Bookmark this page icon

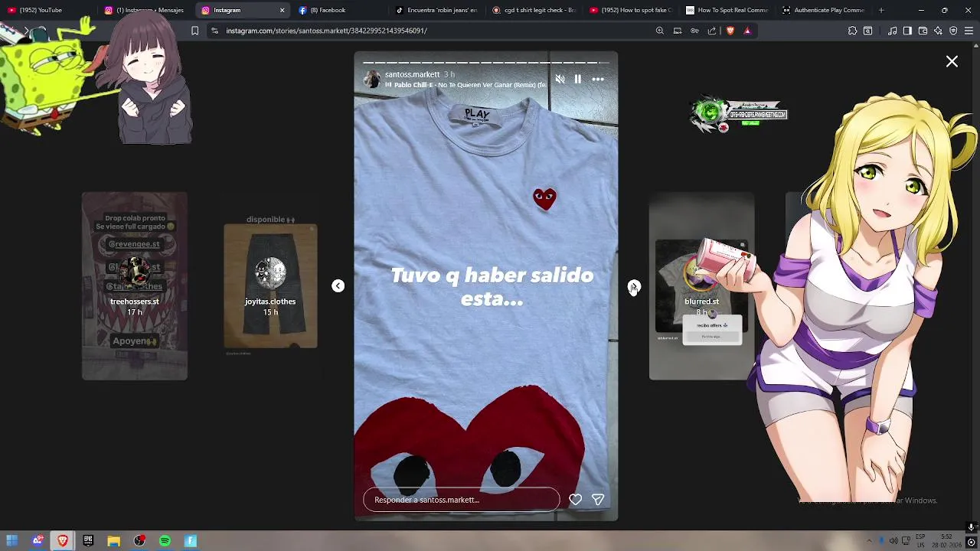point(194,31)
